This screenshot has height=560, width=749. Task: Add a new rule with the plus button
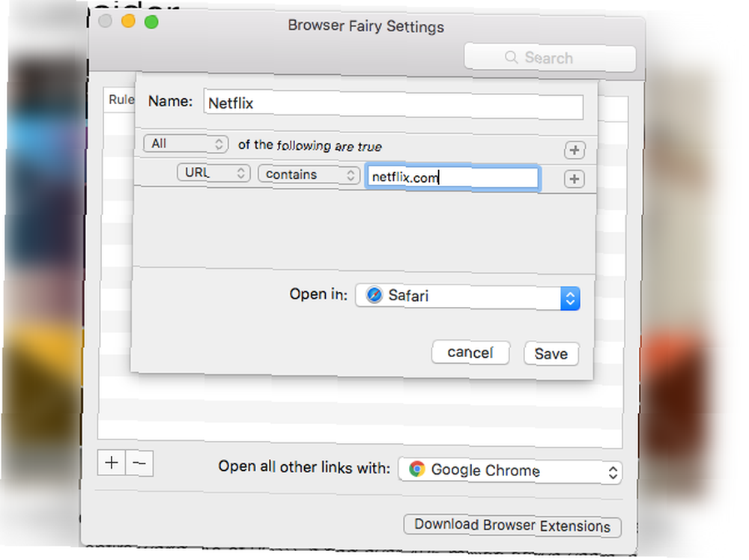[x=112, y=463]
